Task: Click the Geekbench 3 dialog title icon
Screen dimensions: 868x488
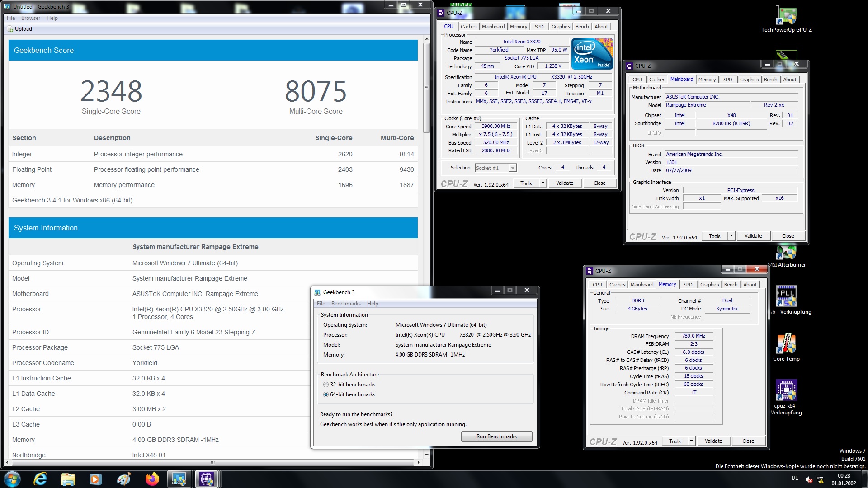Action: click(x=317, y=292)
